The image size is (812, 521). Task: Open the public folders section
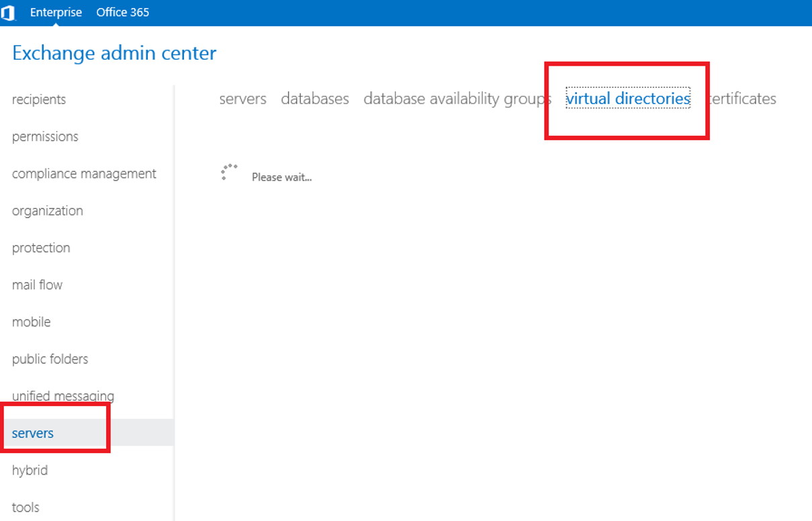50,359
